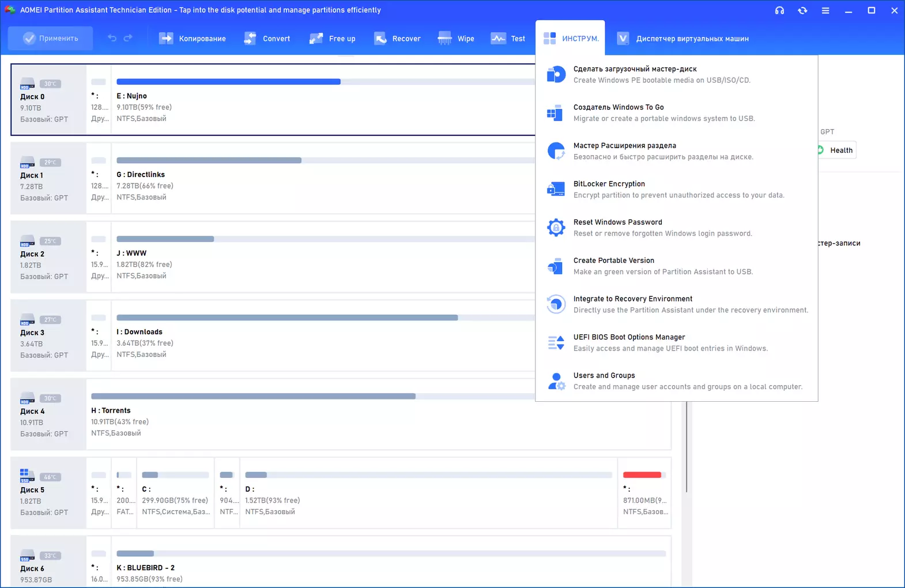
Task: Select Диск 1 disk header
Action: tap(48, 178)
